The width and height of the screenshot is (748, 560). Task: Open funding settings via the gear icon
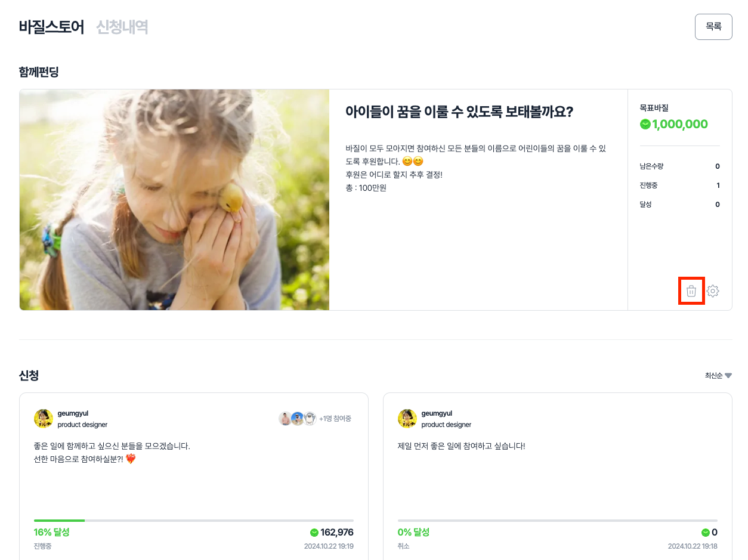(713, 291)
